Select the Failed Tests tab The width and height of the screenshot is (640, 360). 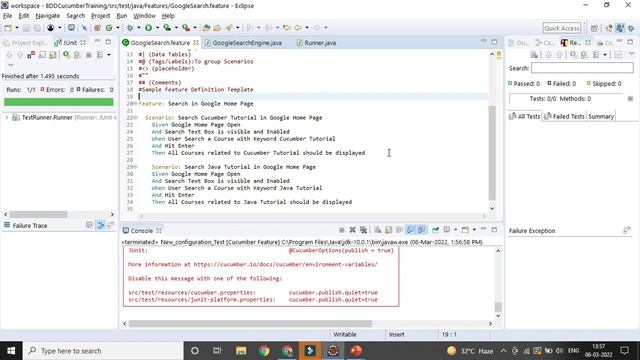pos(564,116)
